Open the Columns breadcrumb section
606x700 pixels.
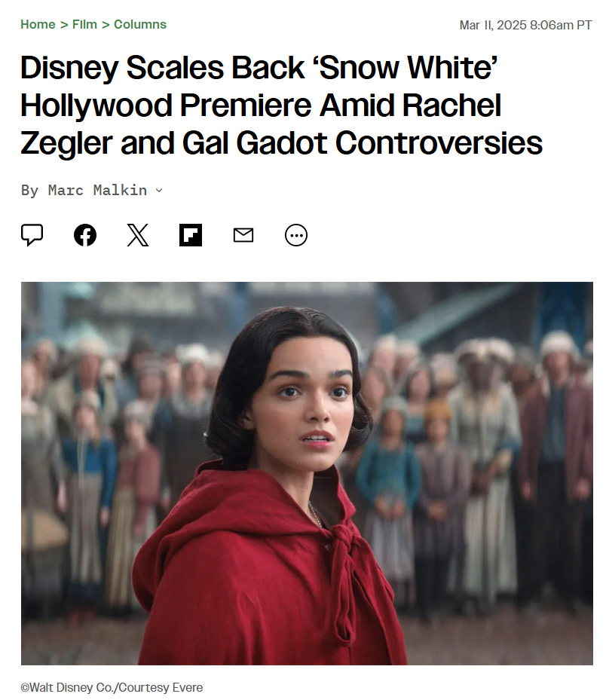[139, 25]
